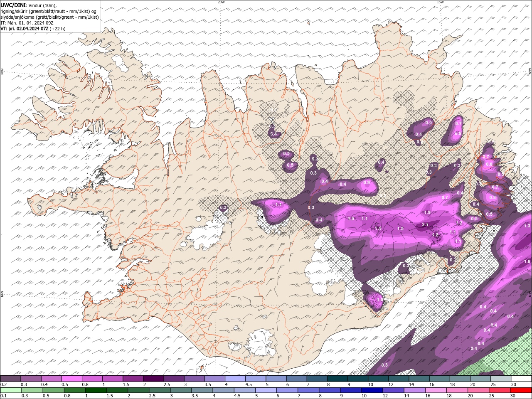Click the '15W' longitude label

coord(440,2)
